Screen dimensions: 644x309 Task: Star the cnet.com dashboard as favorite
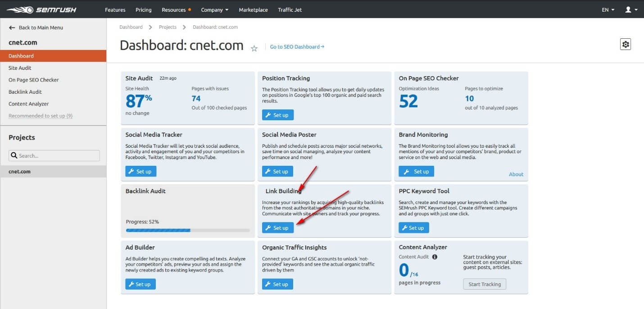254,48
